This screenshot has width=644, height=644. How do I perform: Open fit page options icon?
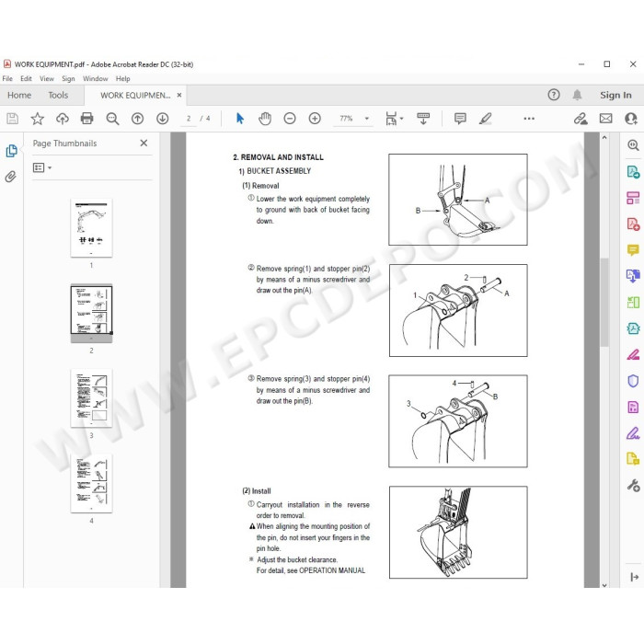394,119
